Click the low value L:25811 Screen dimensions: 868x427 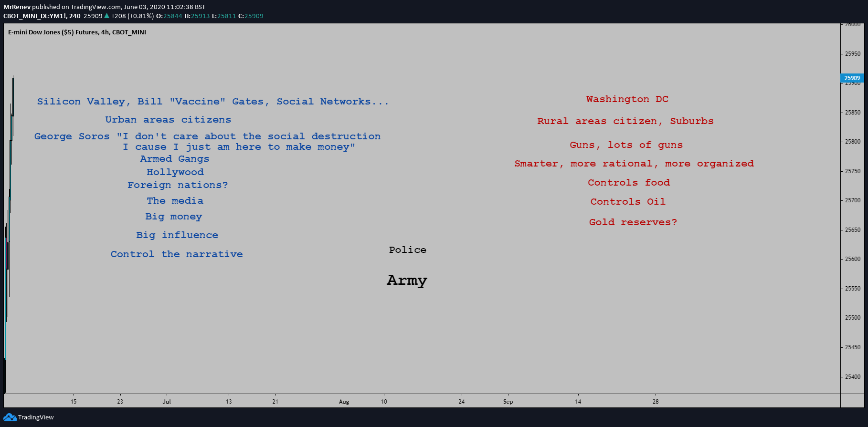224,16
